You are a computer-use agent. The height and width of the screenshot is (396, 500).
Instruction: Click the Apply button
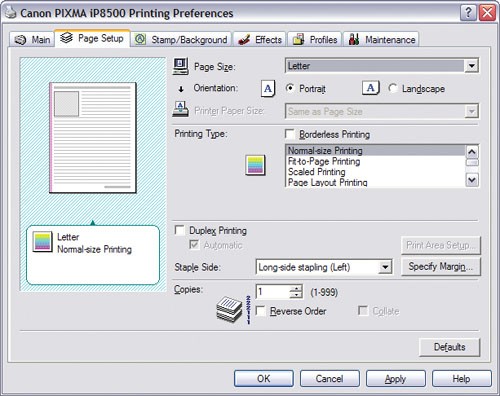[395, 379]
